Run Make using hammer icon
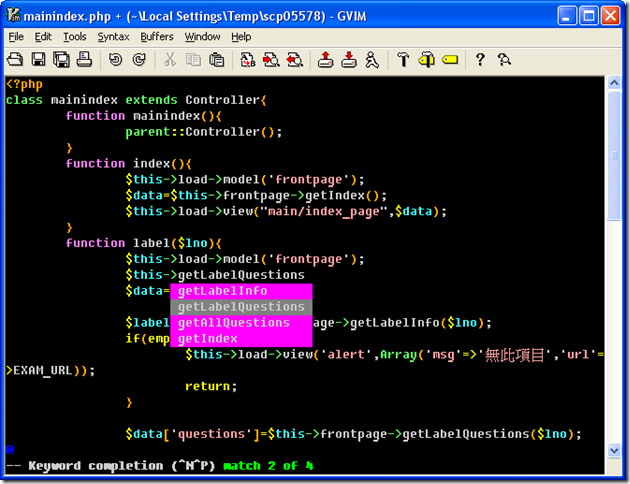 (x=403, y=60)
